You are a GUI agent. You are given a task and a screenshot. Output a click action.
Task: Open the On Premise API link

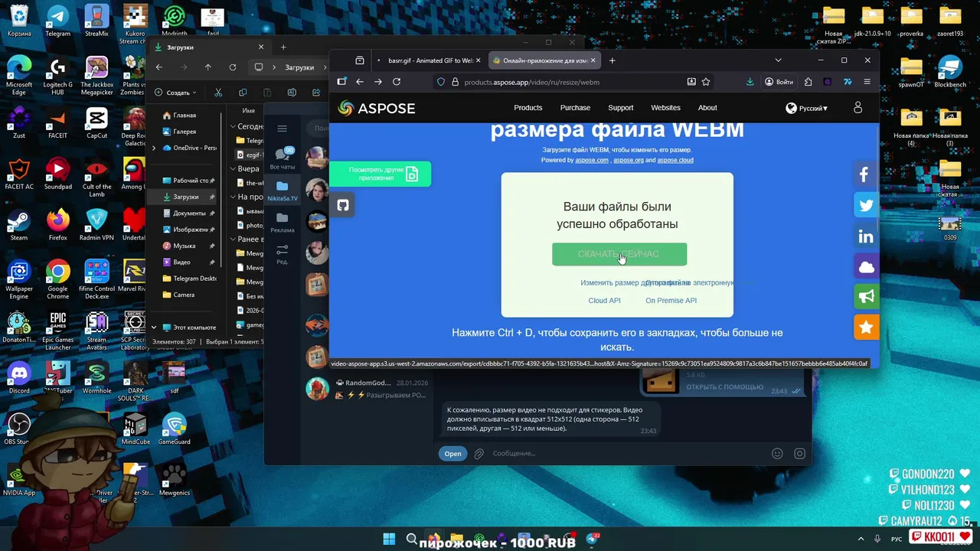pos(671,301)
